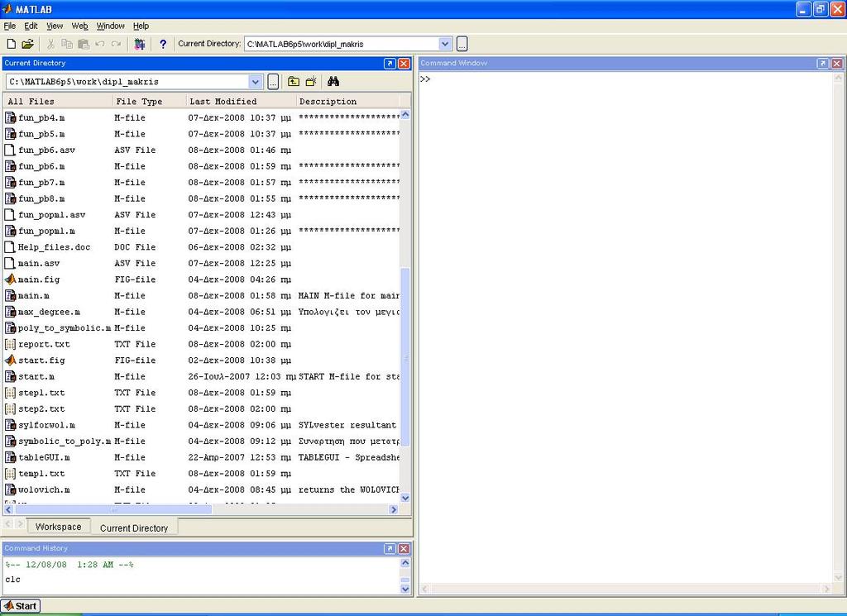Click the figure icon beside start.fig
The width and height of the screenshot is (847, 616).
point(10,361)
